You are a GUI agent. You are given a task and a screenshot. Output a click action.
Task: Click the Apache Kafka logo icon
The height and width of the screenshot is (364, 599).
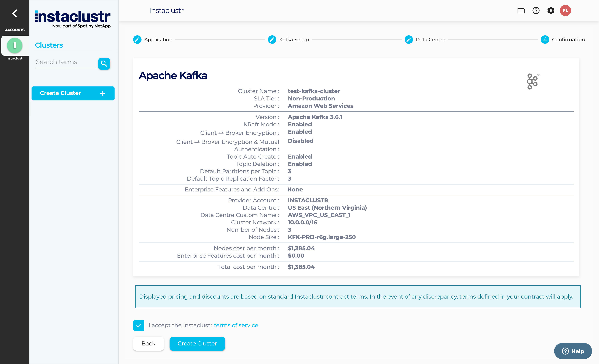click(x=532, y=81)
